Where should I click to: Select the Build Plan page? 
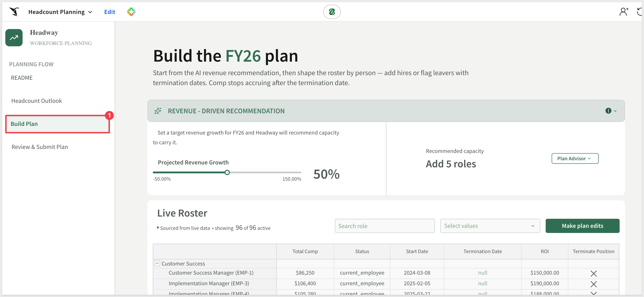(x=58, y=124)
